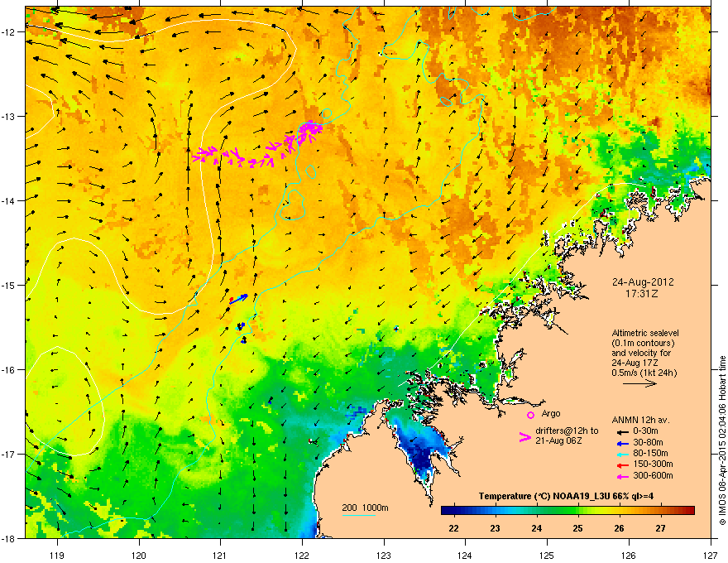Click the vertical IMOS copyright timestamp text

click(x=722, y=440)
